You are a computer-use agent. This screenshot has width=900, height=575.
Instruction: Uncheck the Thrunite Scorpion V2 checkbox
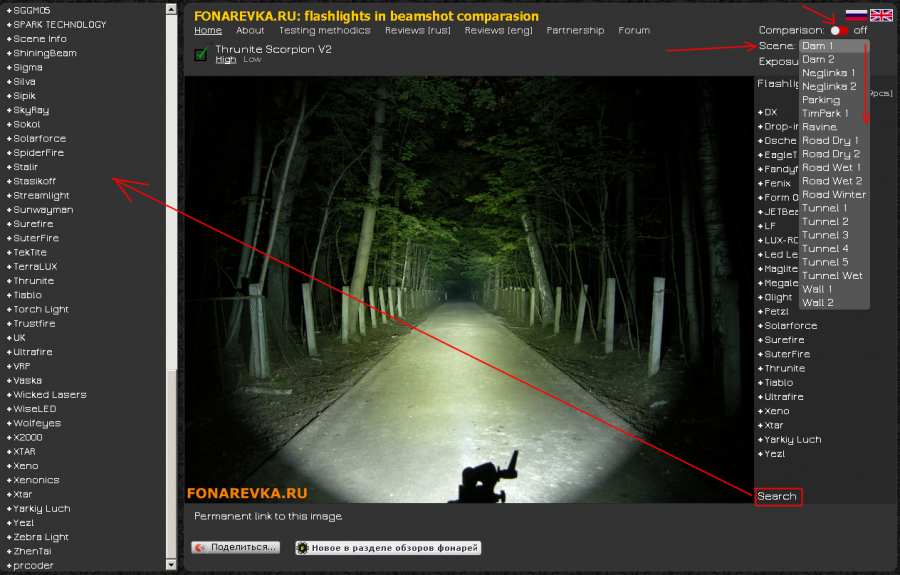click(201, 53)
